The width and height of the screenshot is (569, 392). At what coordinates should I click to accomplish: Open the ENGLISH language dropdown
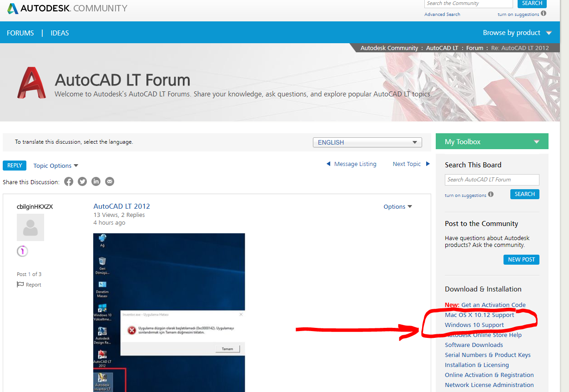[368, 142]
